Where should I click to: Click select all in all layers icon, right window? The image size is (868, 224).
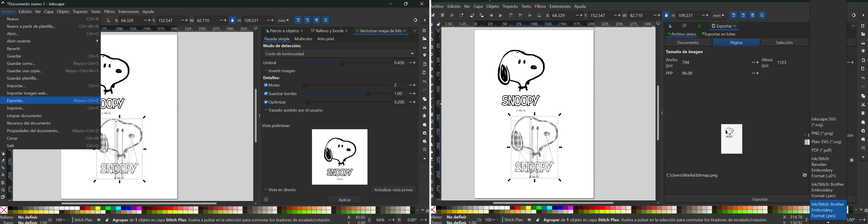[442, 16]
